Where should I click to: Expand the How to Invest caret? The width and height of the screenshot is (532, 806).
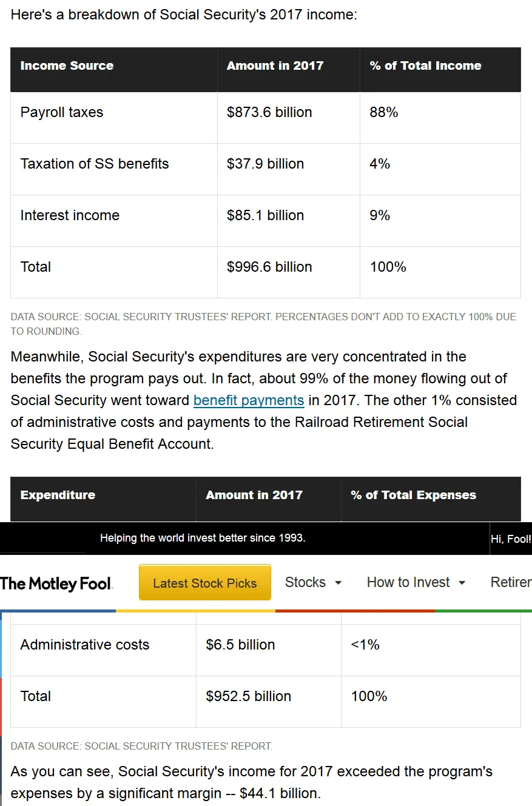point(462,583)
